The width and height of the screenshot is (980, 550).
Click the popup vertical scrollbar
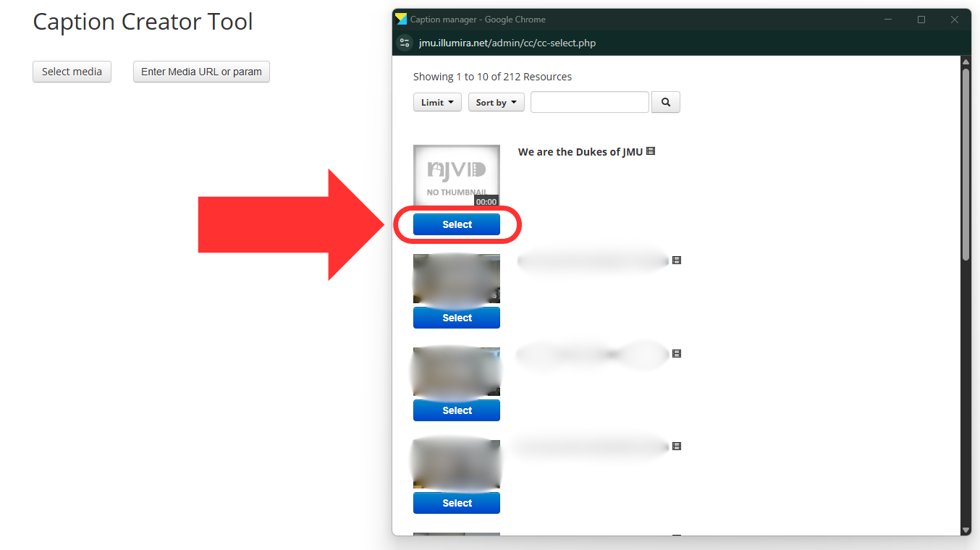(966, 164)
